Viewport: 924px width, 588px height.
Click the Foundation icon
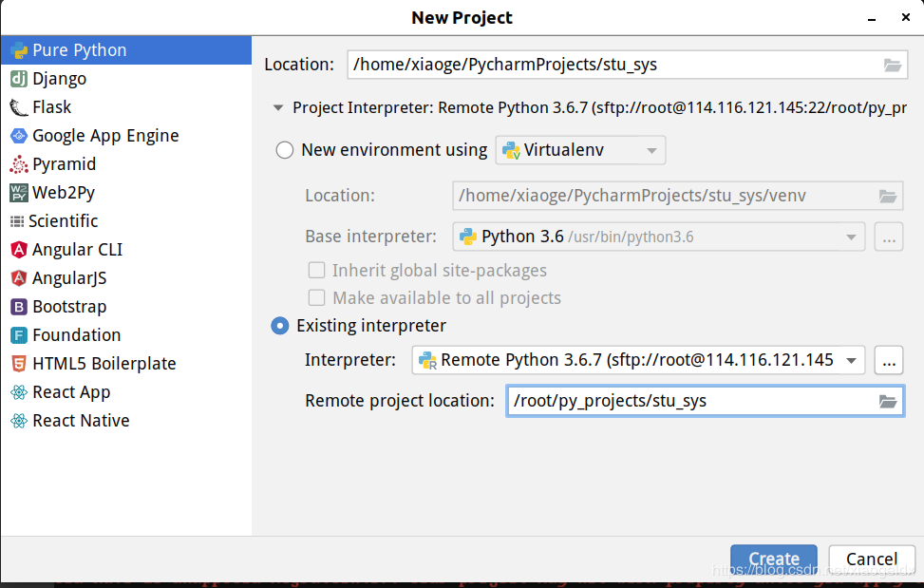19,335
